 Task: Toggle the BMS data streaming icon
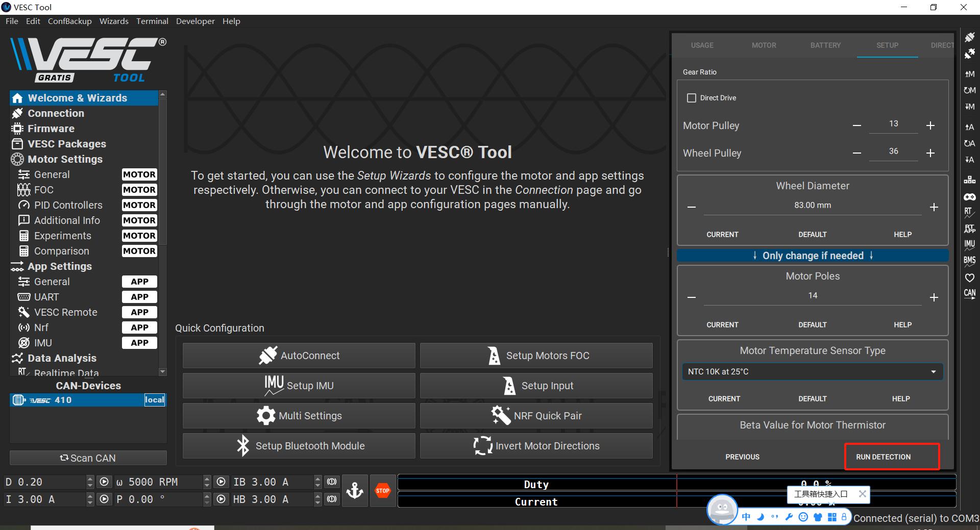[969, 261]
